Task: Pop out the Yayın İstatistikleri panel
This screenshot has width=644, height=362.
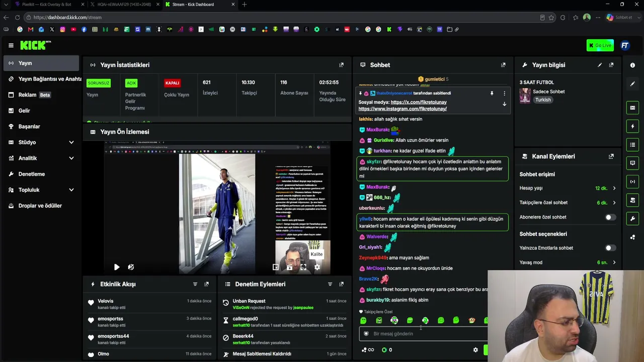Action: (341, 65)
